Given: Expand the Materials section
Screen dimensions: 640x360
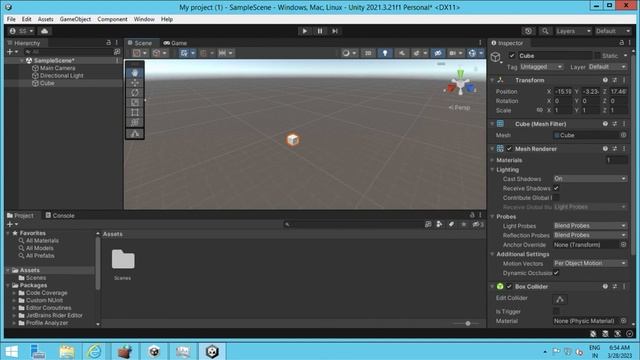Looking at the screenshot, I should pyautogui.click(x=492, y=160).
